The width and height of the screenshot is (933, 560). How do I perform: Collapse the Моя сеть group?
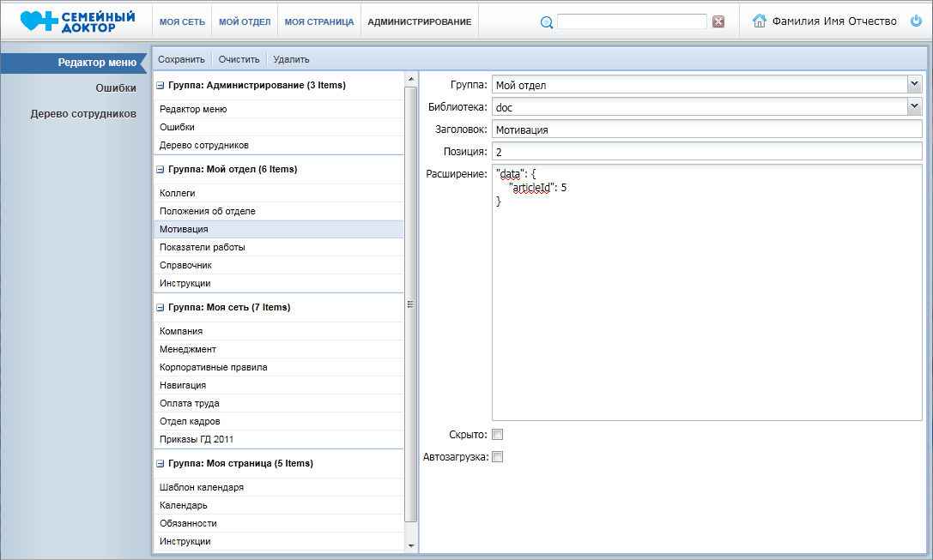[x=160, y=307]
